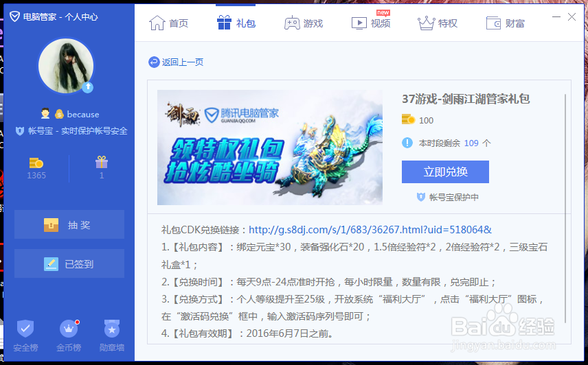The width and height of the screenshot is (588, 365).
Task: Open the 视频 video tab
Action: 371,23
